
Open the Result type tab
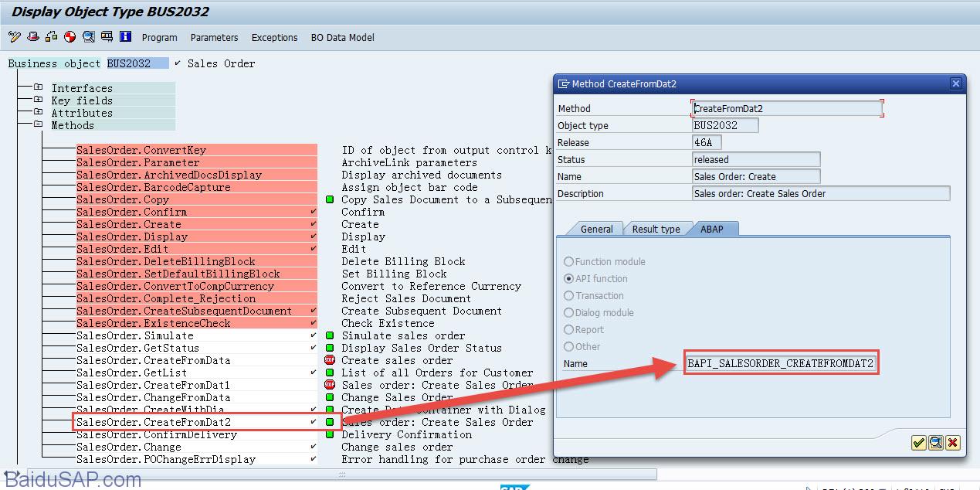point(656,229)
